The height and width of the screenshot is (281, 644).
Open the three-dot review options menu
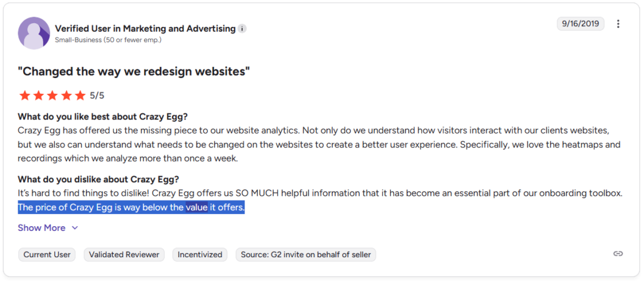coord(618,24)
